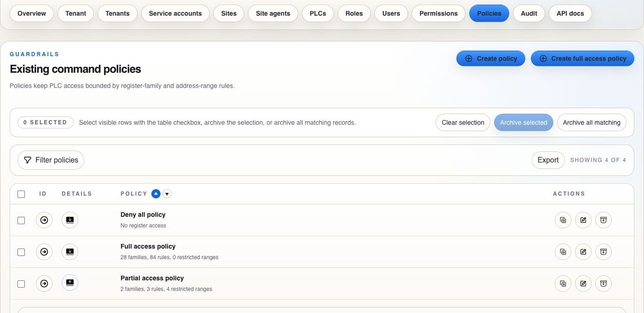644x313 pixels.
Task: Click the '0 SELECTED' counter badge
Action: coord(46,122)
